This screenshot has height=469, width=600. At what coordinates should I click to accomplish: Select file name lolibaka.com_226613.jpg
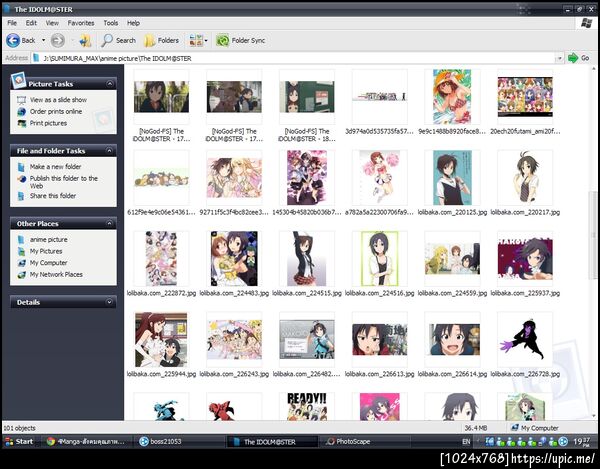tap(379, 374)
